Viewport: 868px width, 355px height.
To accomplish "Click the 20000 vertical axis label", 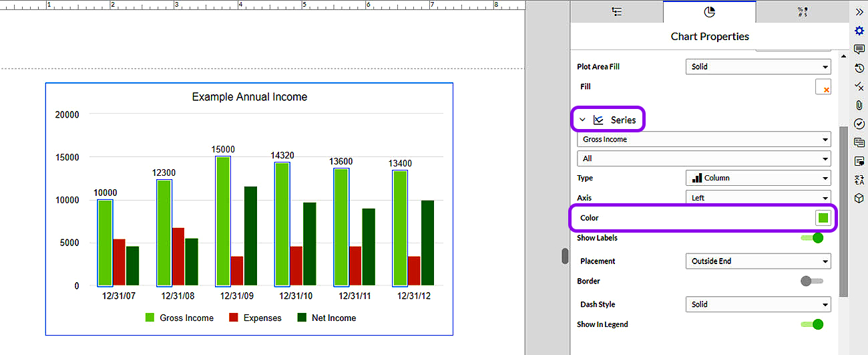I will pyautogui.click(x=67, y=115).
